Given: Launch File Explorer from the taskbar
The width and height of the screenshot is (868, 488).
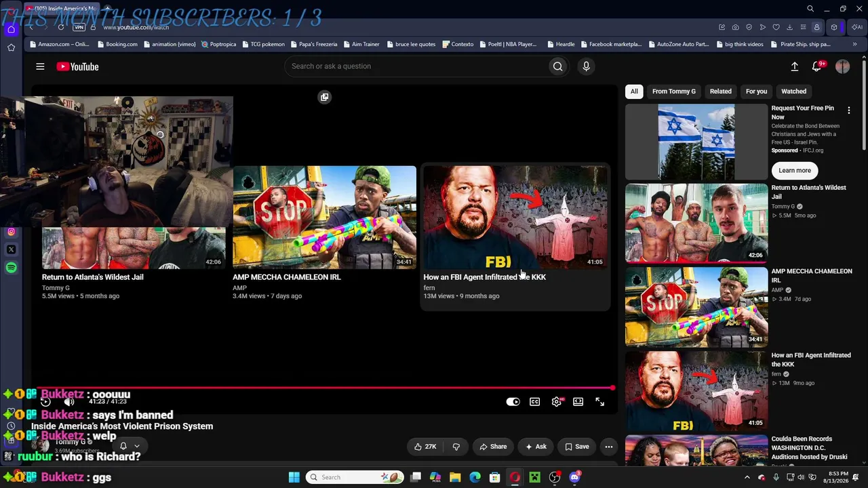Looking at the screenshot, I should (x=455, y=477).
